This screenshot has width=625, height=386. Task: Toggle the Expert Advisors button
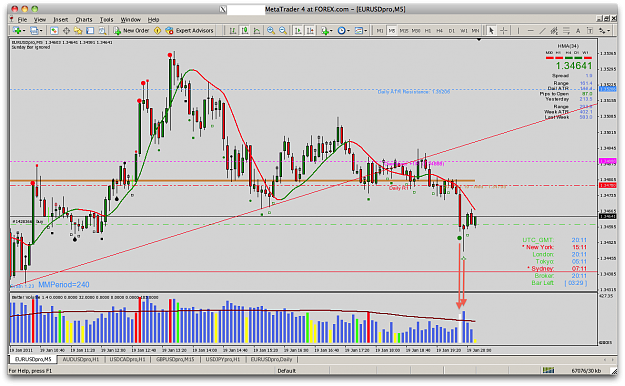coord(189,30)
